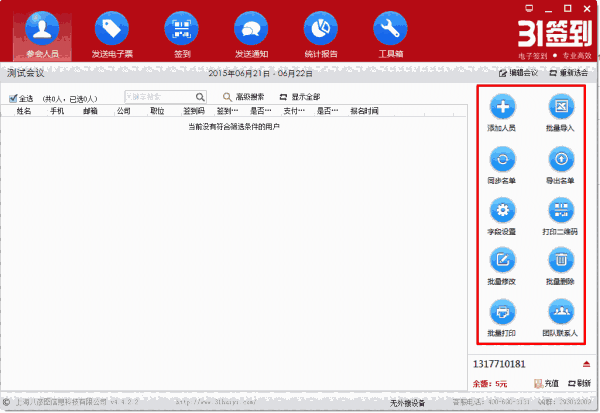Screen dimensions: 600x413
Task: Click the 无外接设备 device status text
Action: coord(408,403)
